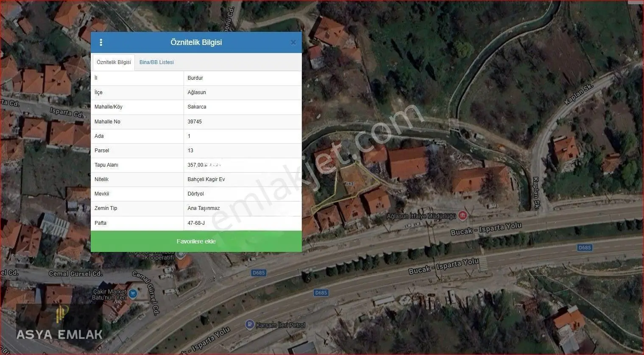Open the three-dot menu in dialog header
Viewport: 644px width, 355px height.
[x=101, y=42]
